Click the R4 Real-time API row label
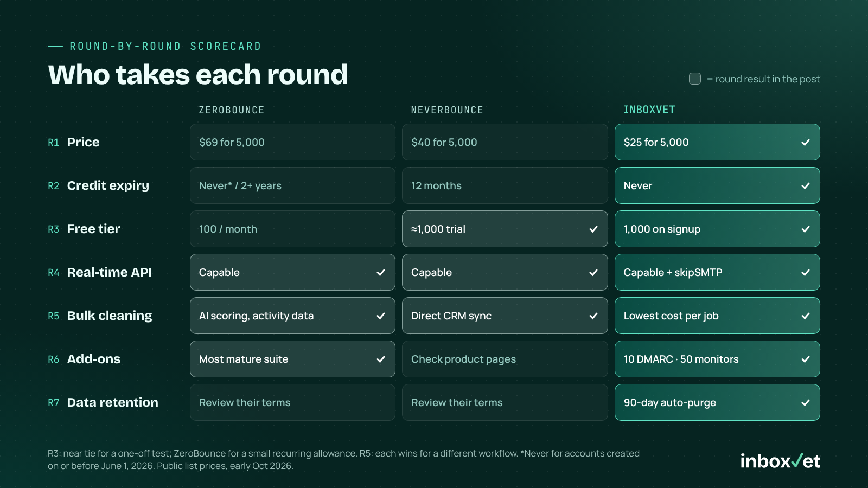The height and width of the screenshot is (488, 868). click(x=100, y=272)
